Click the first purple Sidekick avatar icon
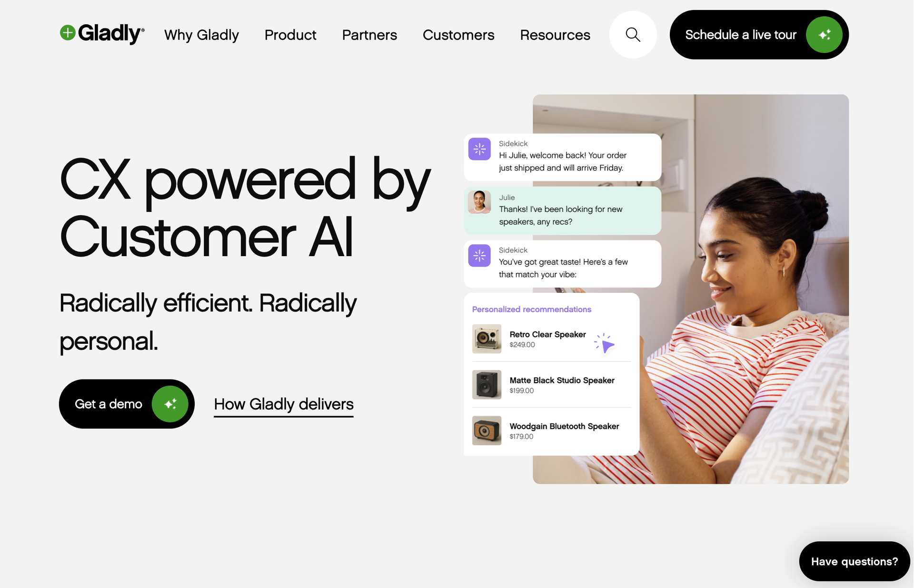 coord(479,149)
